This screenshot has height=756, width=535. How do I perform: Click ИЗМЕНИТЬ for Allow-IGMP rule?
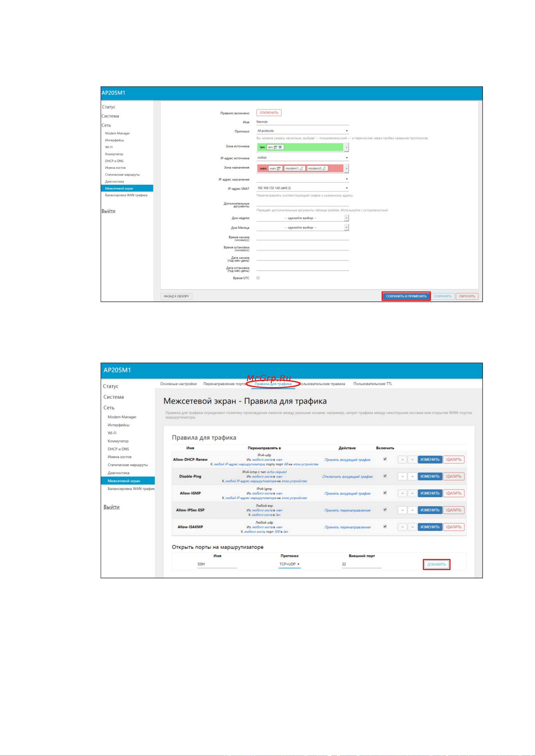click(x=430, y=493)
